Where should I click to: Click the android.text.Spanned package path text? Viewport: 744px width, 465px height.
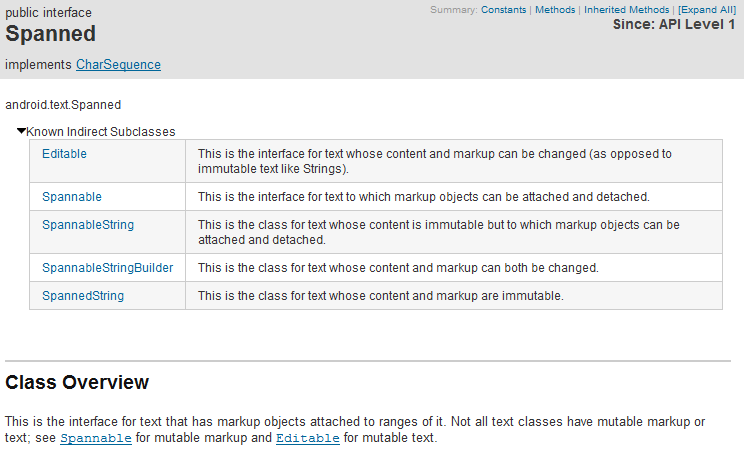(x=63, y=104)
